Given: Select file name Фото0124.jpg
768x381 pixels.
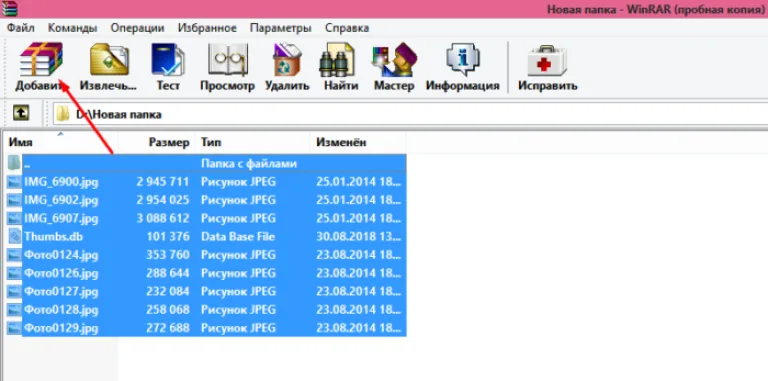Looking at the screenshot, I should click(x=61, y=255).
